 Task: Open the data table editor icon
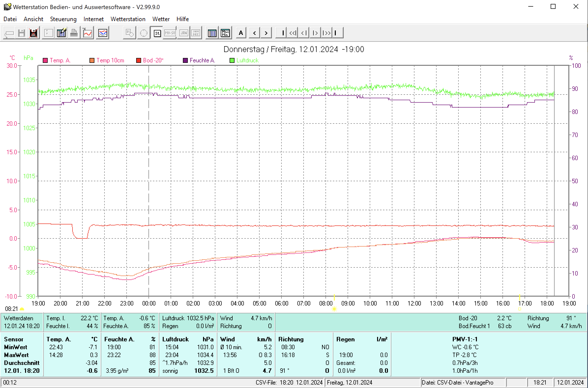click(61, 33)
